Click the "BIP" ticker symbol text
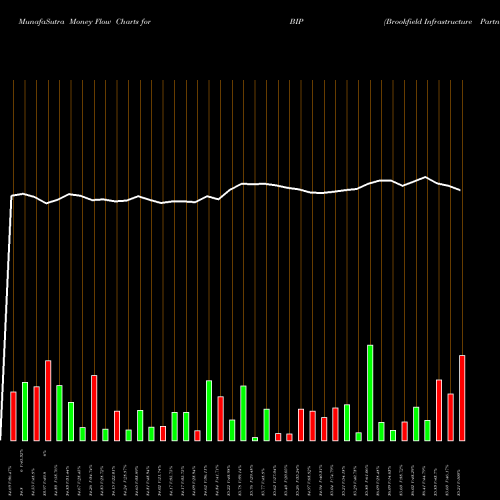The width and height of the screenshot is (500, 500). coord(296,22)
